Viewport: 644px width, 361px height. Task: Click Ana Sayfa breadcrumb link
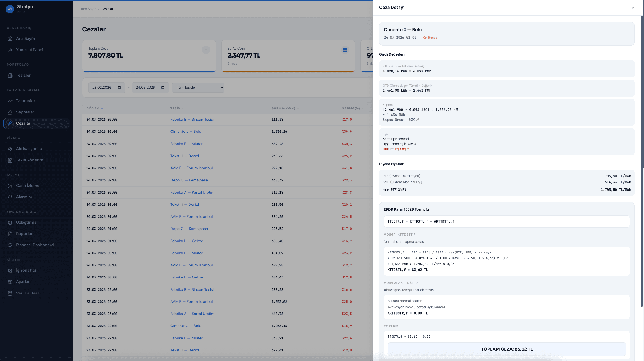pos(88,9)
